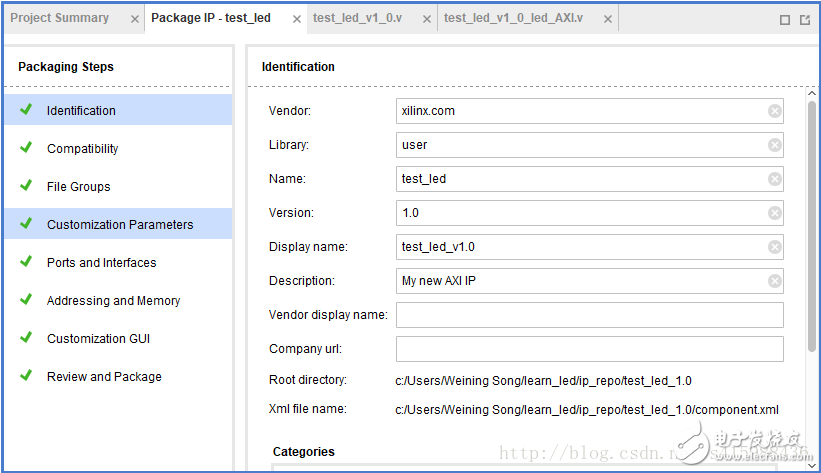Switch to the Project Summary tab
This screenshot has height=473, width=821.
[x=60, y=18]
